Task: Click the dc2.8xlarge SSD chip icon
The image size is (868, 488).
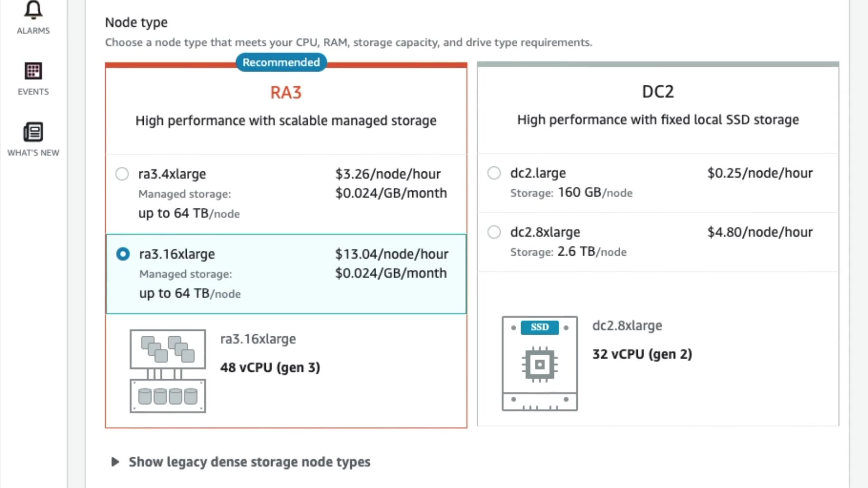Action: 539,363
